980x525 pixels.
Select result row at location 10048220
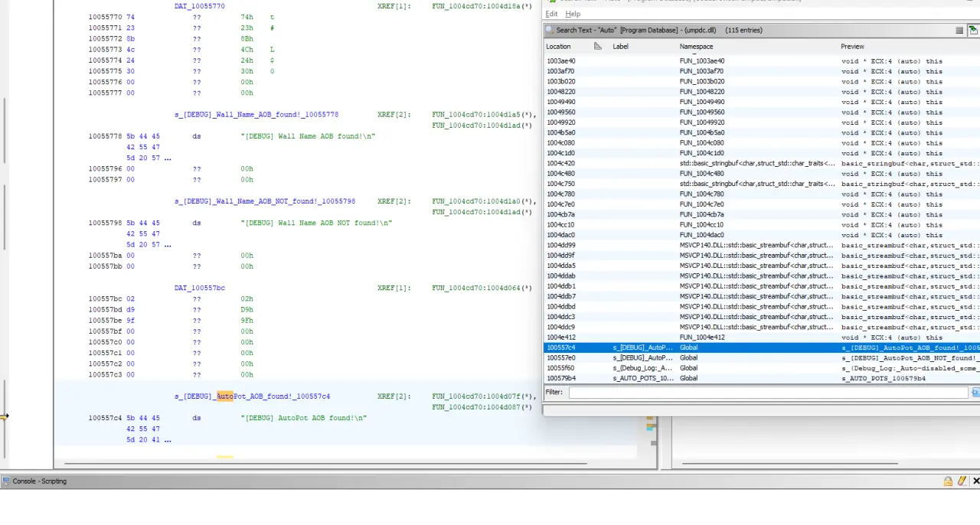tap(762, 92)
